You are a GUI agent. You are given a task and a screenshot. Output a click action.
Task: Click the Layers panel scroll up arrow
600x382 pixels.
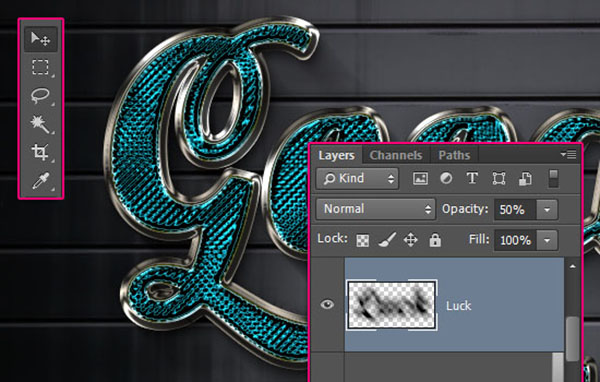click(x=572, y=266)
